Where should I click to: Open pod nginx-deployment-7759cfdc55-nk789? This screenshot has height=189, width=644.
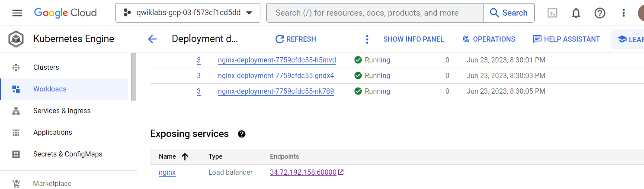[x=276, y=91]
